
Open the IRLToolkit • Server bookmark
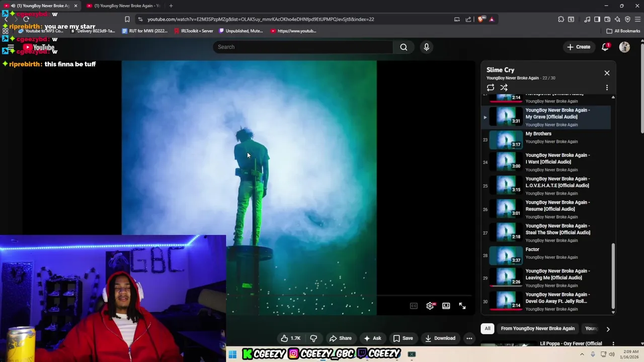[x=193, y=31]
